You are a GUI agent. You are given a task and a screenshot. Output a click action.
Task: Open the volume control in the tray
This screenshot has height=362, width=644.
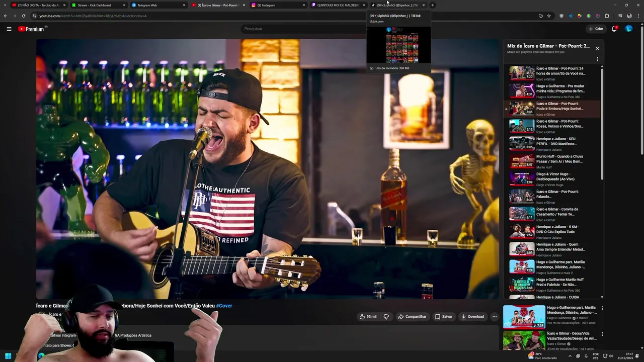[x=611, y=356]
